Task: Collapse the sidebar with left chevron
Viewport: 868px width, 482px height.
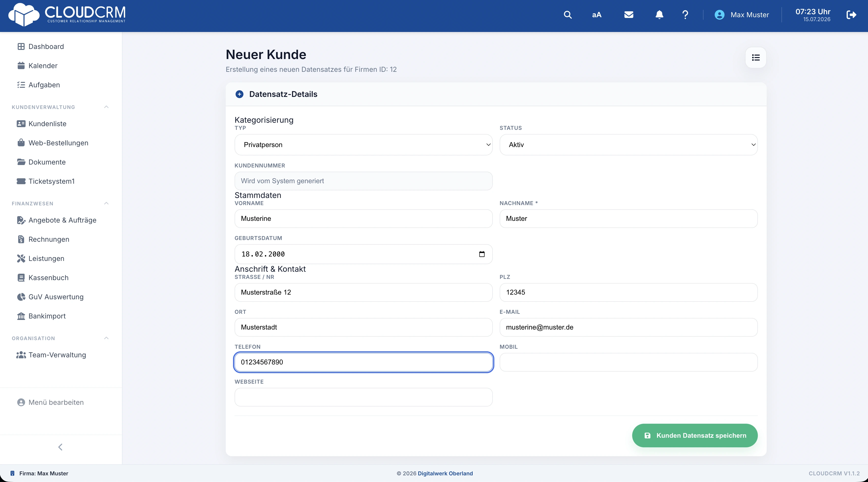Action: (x=60, y=447)
